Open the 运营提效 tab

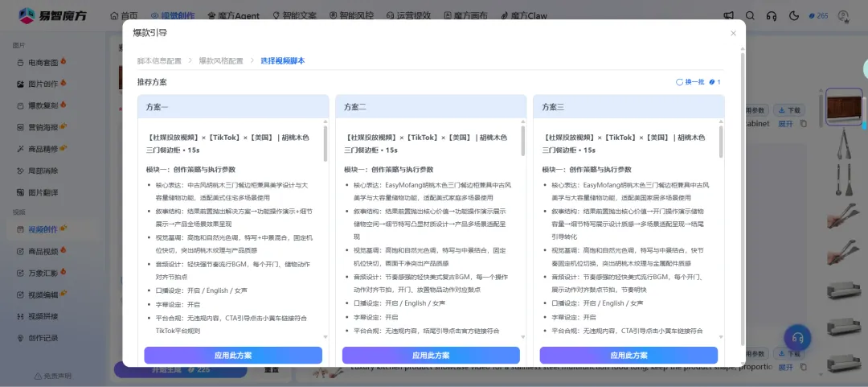click(x=408, y=15)
